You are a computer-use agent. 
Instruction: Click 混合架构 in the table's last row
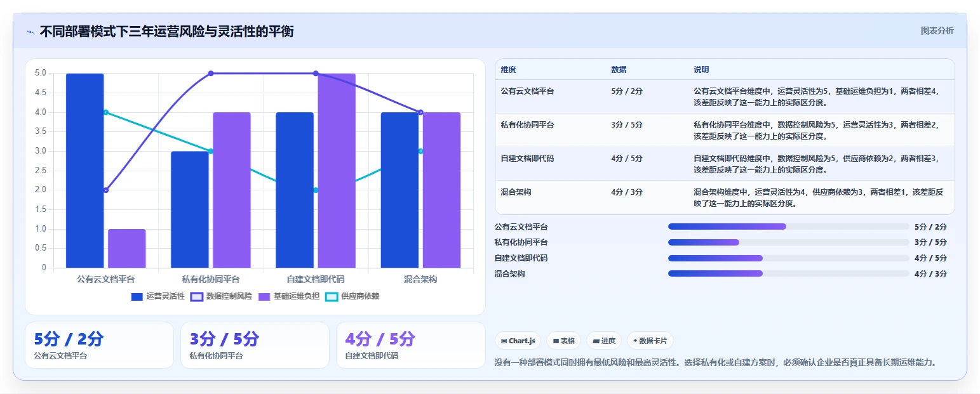(516, 192)
